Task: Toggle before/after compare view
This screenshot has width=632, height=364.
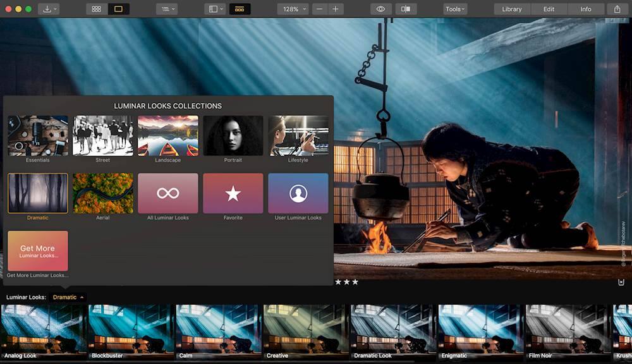Action: coord(406,9)
